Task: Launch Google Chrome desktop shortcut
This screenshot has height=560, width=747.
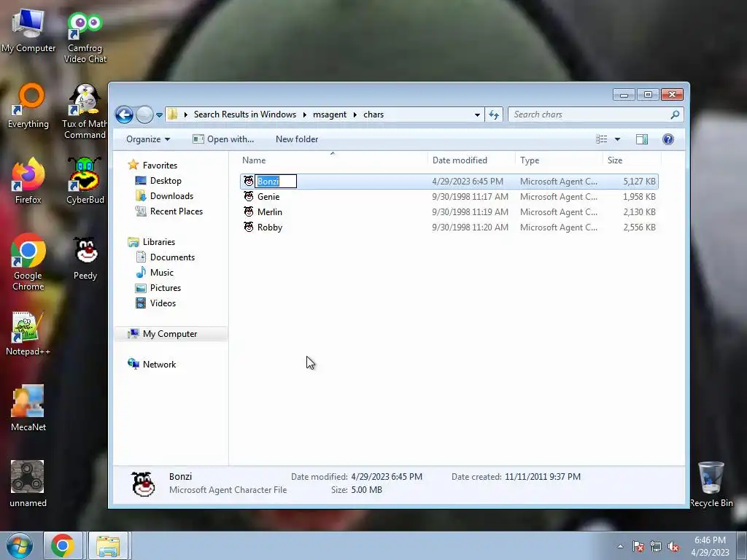Action: click(28, 262)
